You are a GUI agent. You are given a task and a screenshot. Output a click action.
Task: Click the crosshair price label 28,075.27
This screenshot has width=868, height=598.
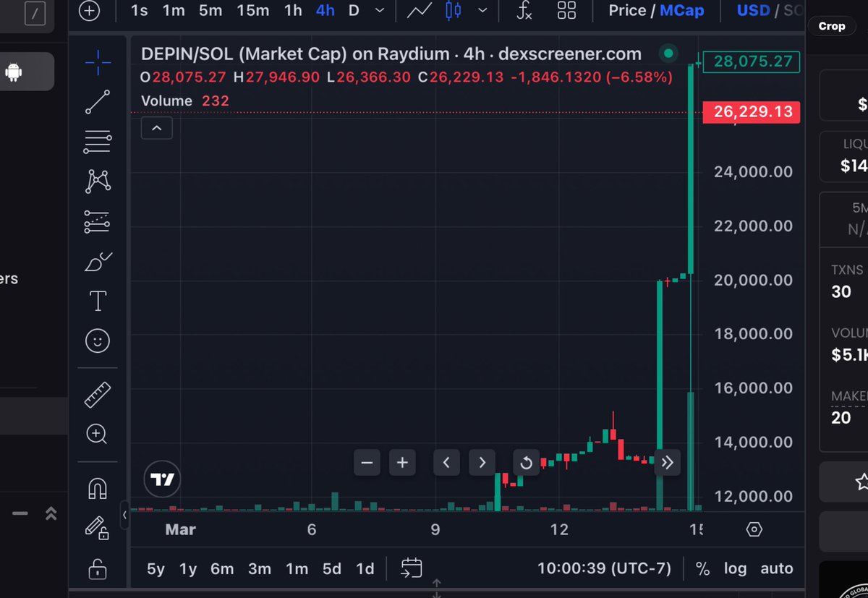click(x=752, y=61)
